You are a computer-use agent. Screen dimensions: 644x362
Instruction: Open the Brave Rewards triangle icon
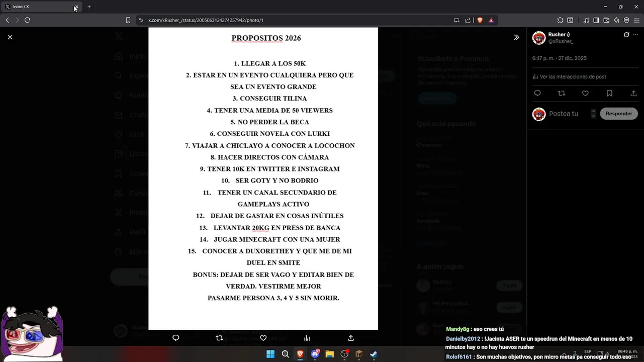tap(491, 20)
